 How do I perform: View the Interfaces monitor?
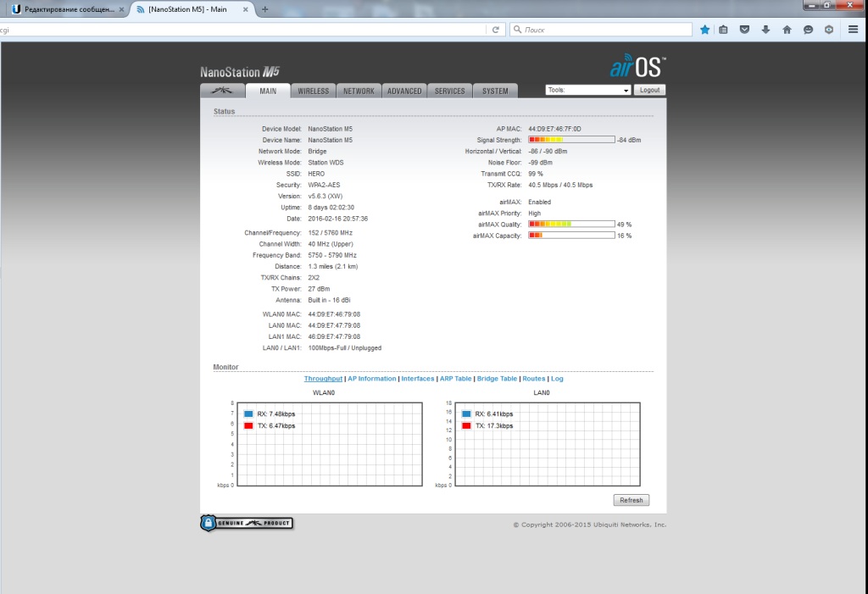pos(418,379)
